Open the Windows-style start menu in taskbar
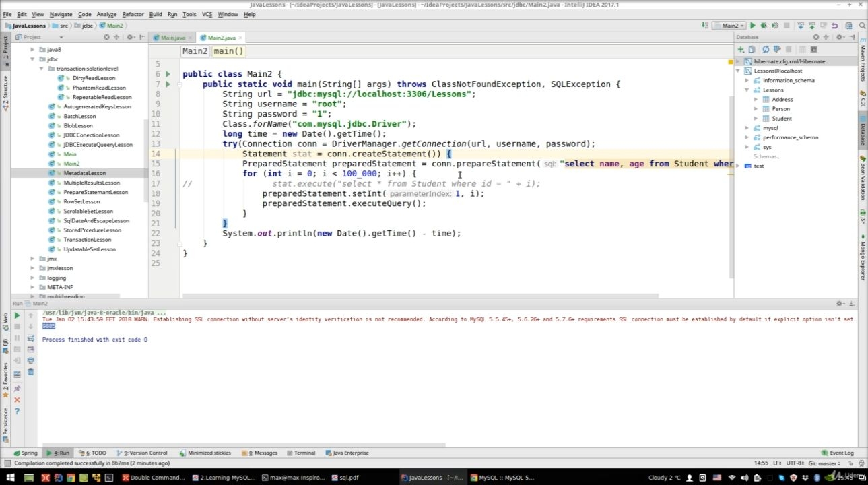The height and width of the screenshot is (485, 868). (10, 478)
